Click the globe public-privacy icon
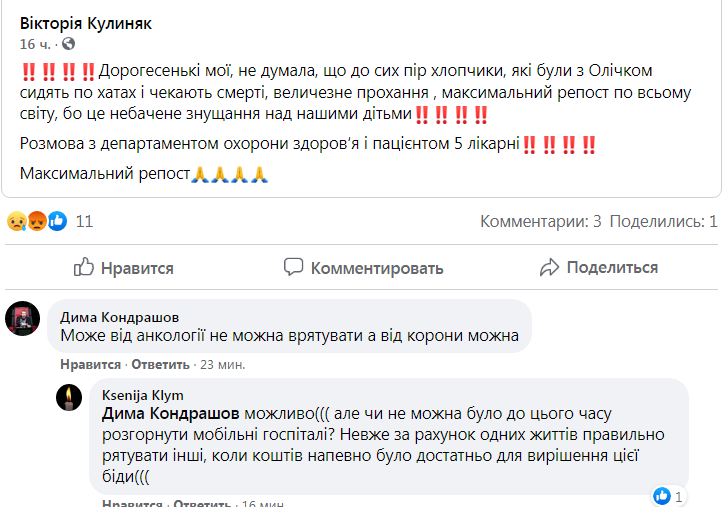 coord(67,45)
